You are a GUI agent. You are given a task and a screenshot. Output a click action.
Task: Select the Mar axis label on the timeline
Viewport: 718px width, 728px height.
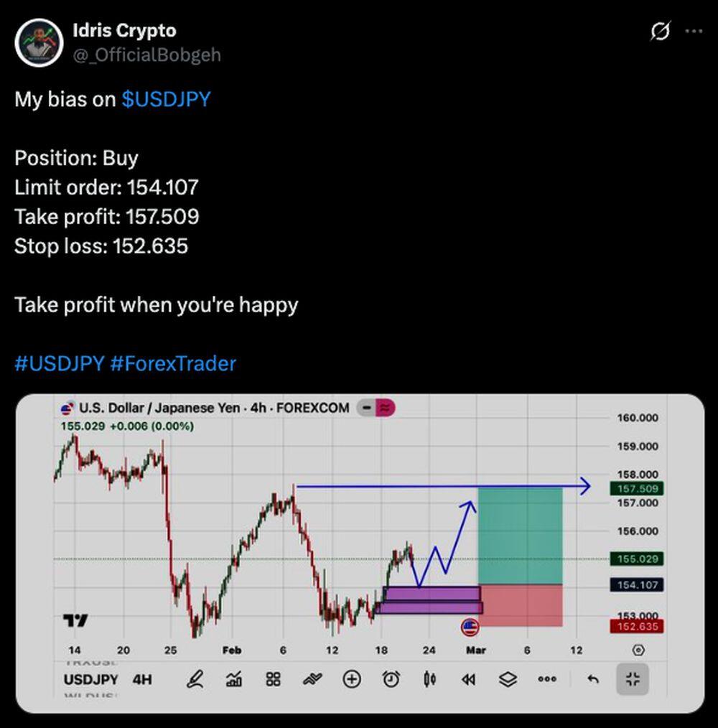(x=476, y=650)
